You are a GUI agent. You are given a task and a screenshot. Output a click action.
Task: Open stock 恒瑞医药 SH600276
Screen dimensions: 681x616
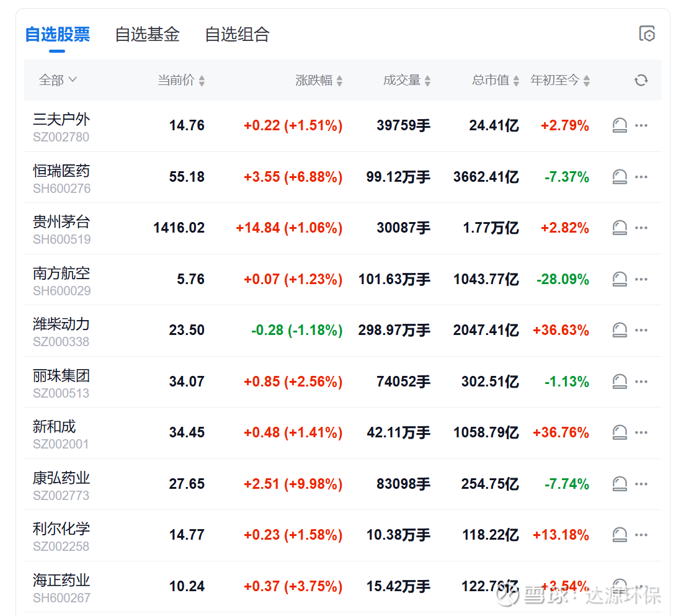[61, 178]
